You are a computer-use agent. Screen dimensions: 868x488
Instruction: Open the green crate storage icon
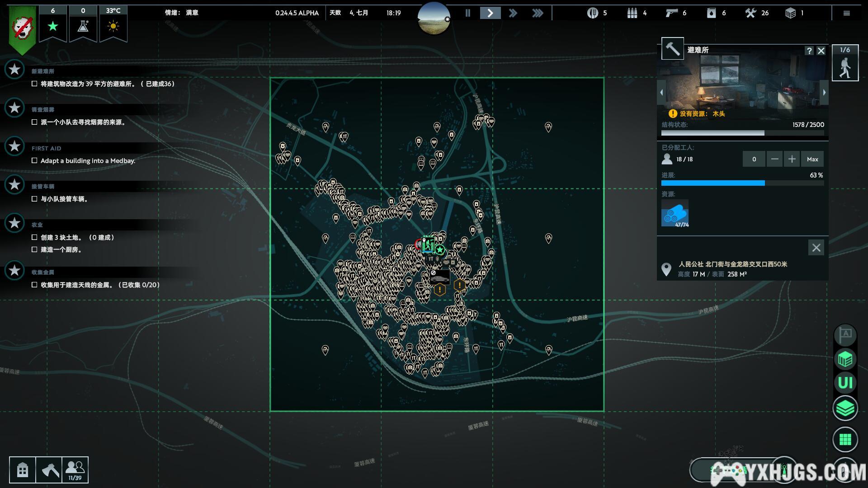pyautogui.click(x=845, y=360)
